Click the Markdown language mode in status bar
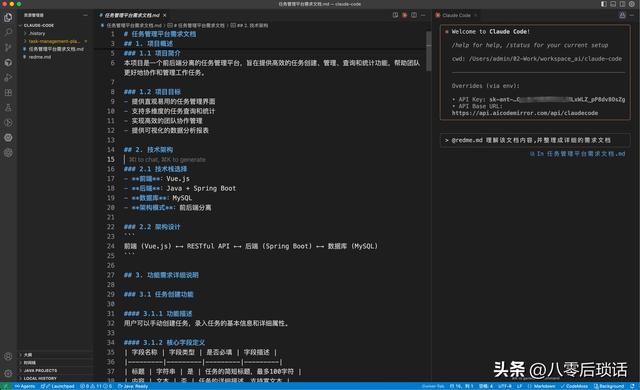640x390 pixels. [542, 386]
